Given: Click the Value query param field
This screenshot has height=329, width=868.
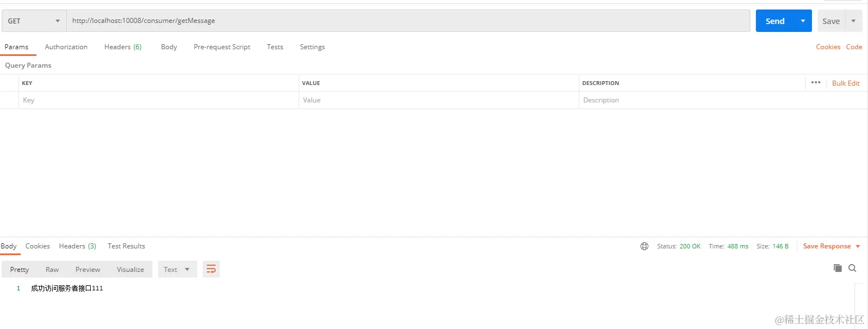Looking at the screenshot, I should coord(439,100).
